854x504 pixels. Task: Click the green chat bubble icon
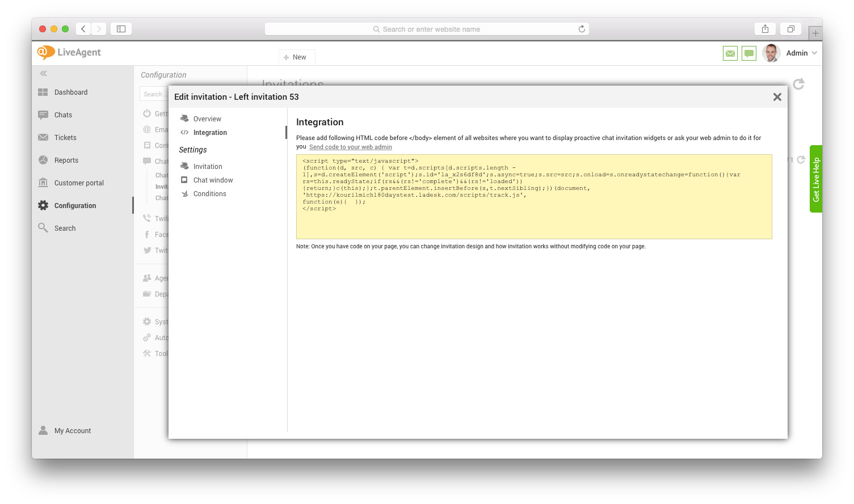(x=749, y=53)
